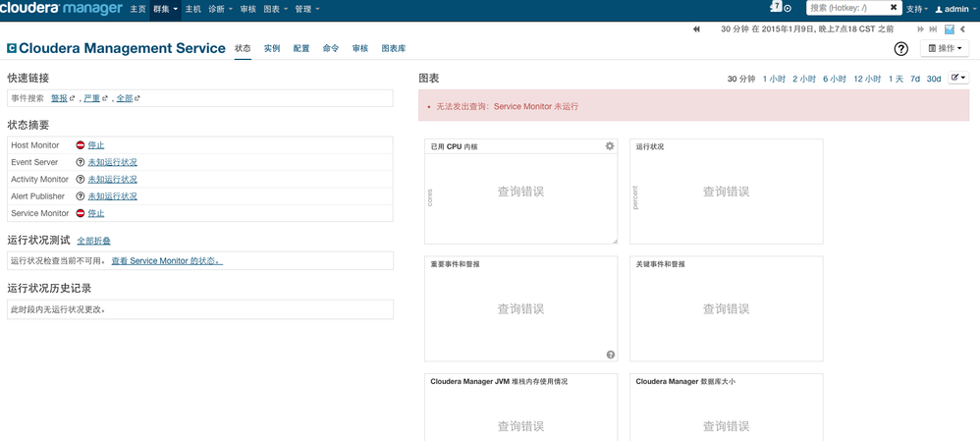Open the external link icon beside 全部
980x441 pixels.
point(137,99)
